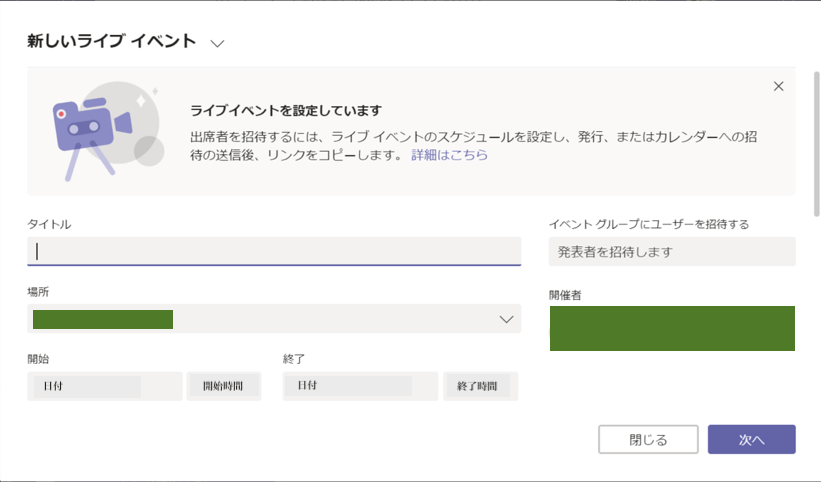Expand the chevron beside 新しいライブ イベント
Screen dimensions: 821x482
point(217,43)
